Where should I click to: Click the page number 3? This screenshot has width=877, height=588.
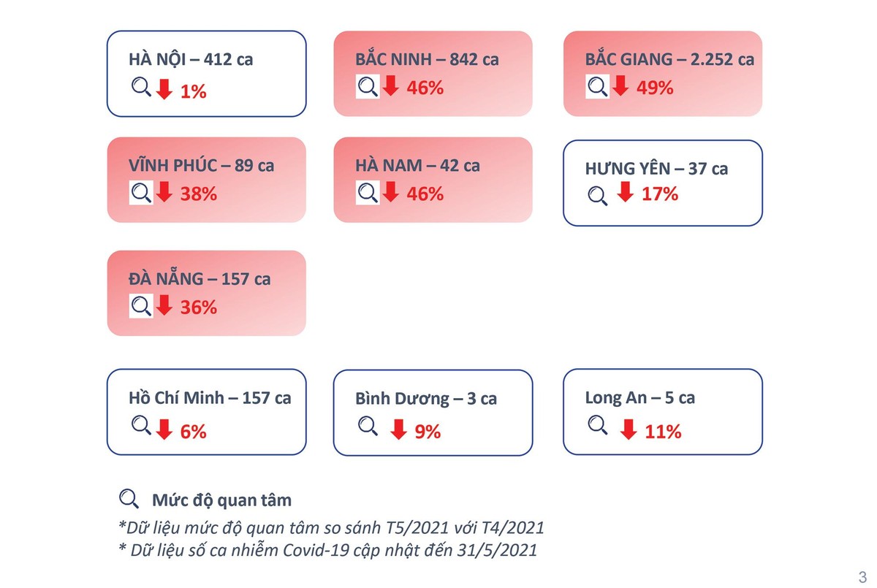pyautogui.click(x=862, y=574)
